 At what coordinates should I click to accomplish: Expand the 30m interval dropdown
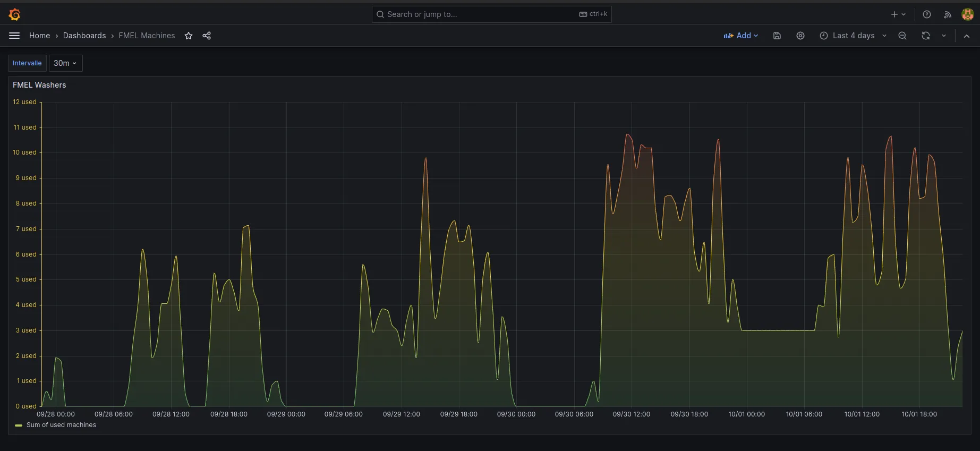(65, 63)
